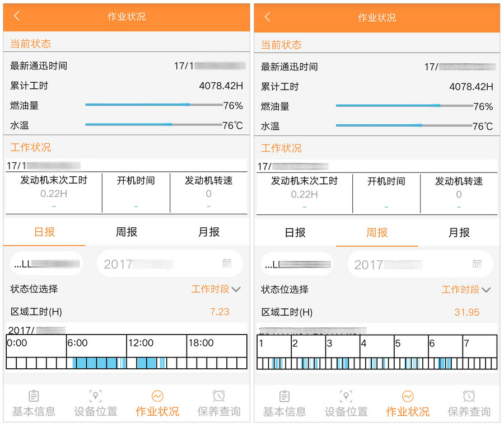This screenshot has width=504, height=427.
Task: Tap back arrow on left screen
Action: 17,16
